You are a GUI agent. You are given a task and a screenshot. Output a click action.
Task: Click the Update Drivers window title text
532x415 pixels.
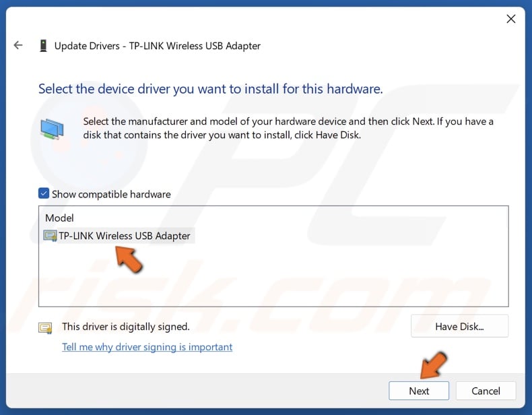(158, 46)
